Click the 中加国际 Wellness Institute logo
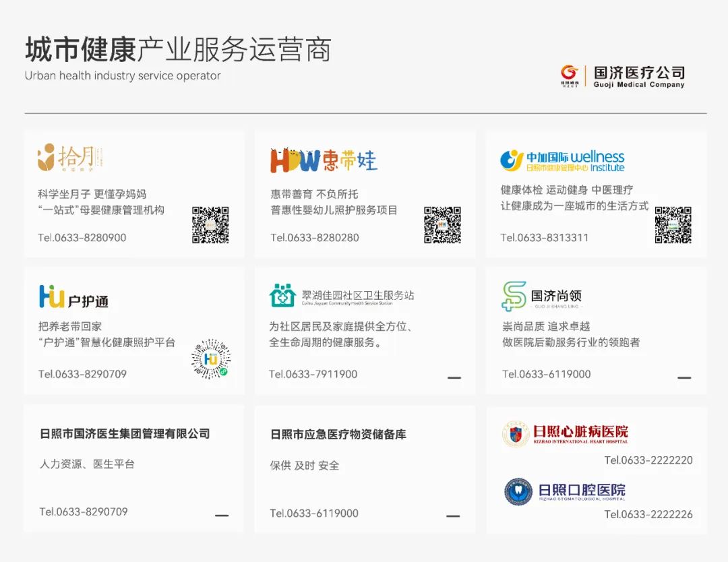The width and height of the screenshot is (728, 562). pyautogui.click(x=562, y=161)
